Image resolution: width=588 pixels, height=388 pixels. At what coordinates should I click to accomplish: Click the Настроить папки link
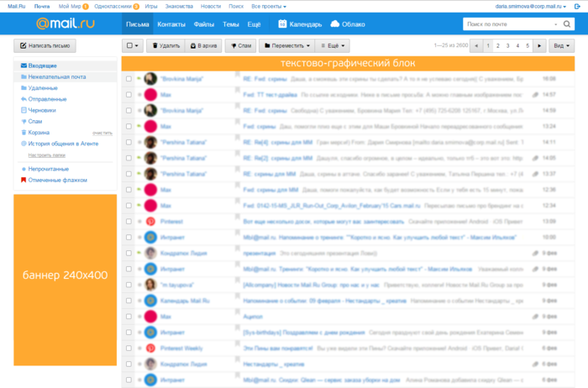click(x=46, y=155)
